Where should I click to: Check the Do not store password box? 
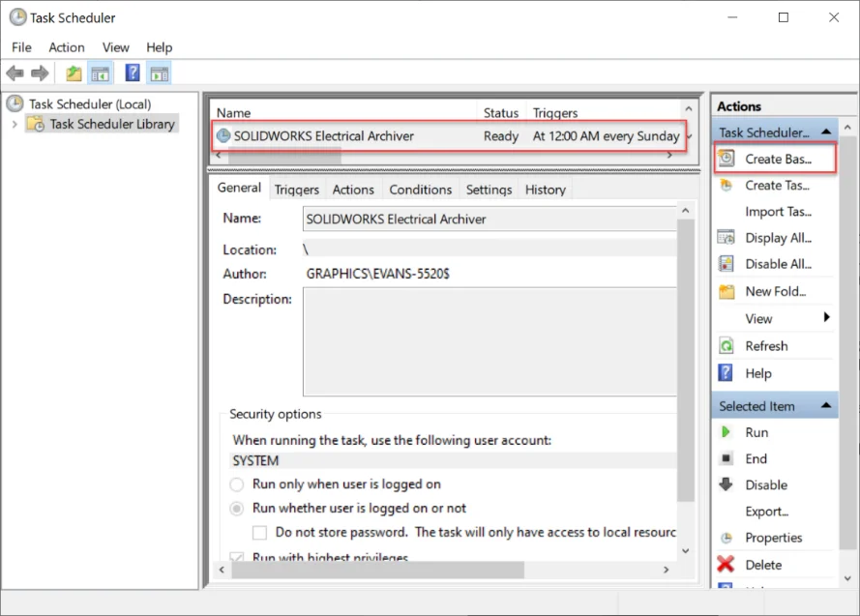pyautogui.click(x=259, y=532)
